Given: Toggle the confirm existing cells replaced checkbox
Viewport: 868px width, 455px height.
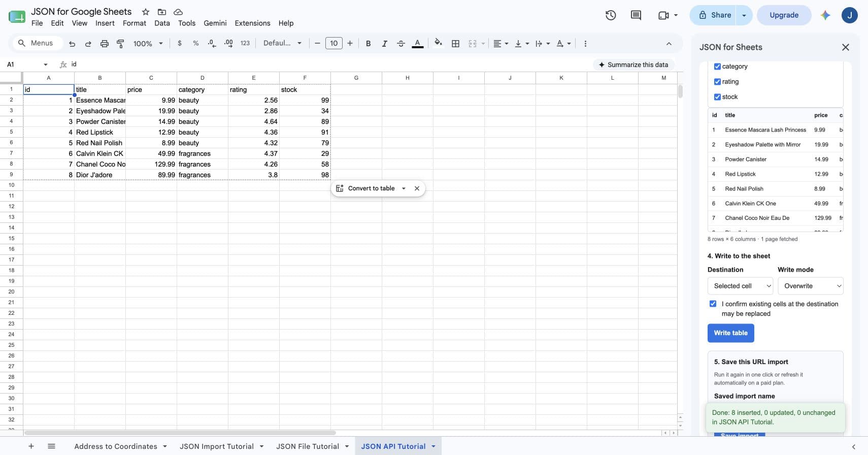Looking at the screenshot, I should pyautogui.click(x=713, y=304).
